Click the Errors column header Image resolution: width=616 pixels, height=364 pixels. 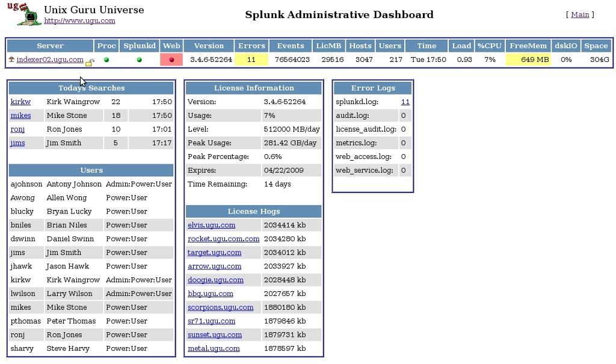(251, 46)
